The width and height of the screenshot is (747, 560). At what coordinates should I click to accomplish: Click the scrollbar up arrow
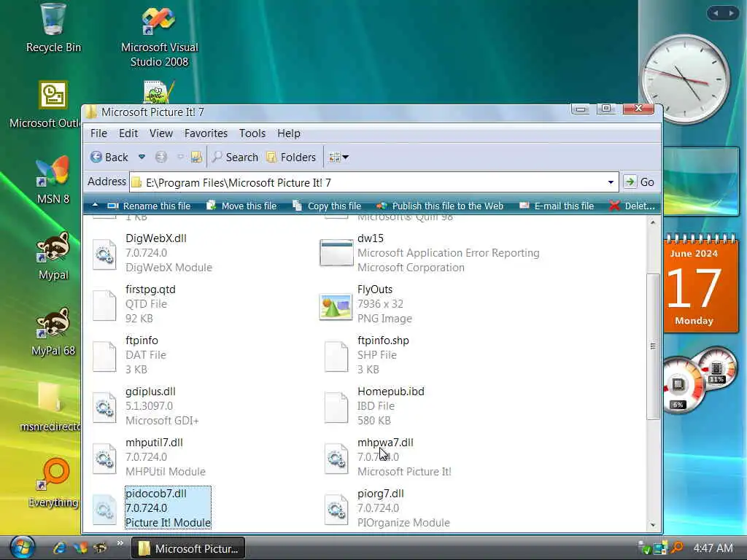(x=653, y=222)
